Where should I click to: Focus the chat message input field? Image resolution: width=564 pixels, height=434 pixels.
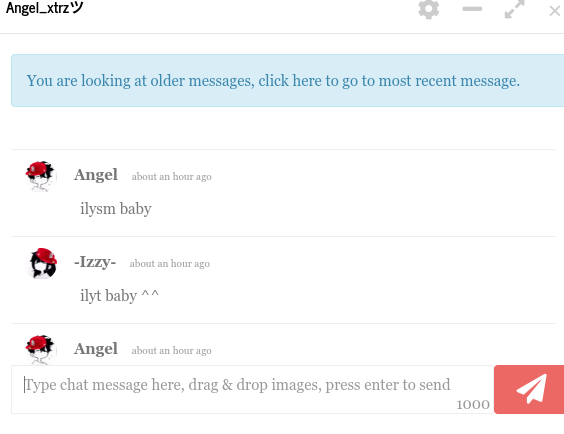[x=252, y=389]
